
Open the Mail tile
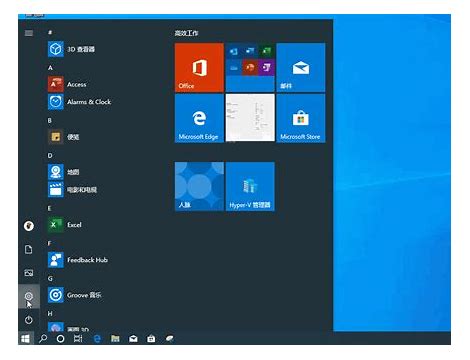pyautogui.click(x=301, y=67)
